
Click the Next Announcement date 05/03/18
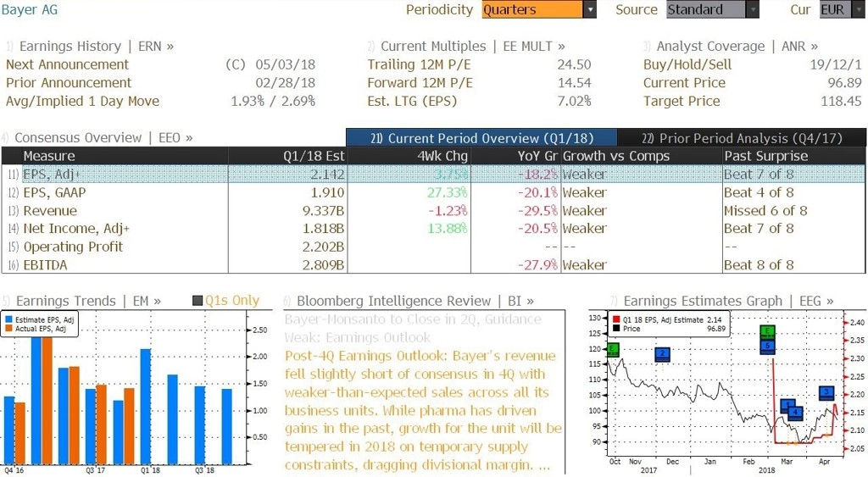(285, 64)
